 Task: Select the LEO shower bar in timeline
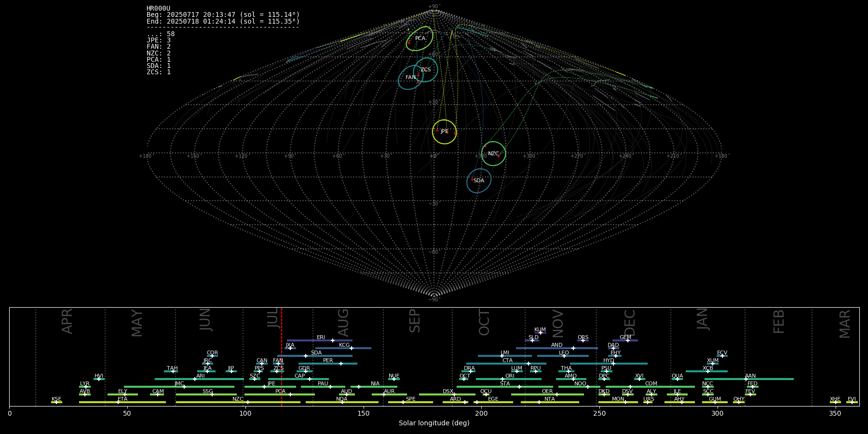coord(563,356)
